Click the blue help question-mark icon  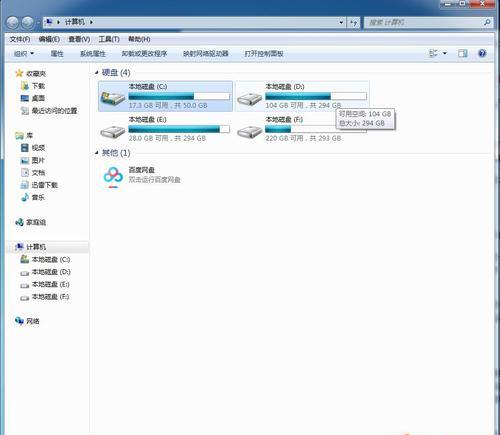point(482,53)
